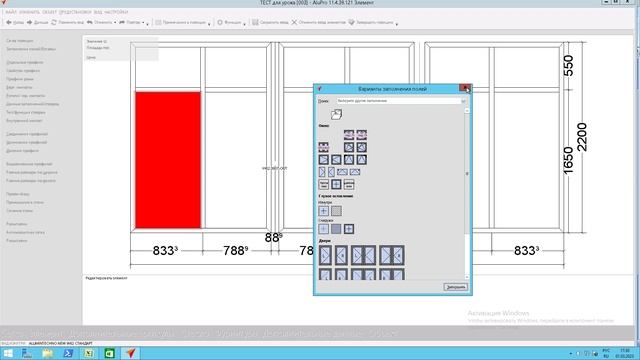The image size is (640, 360).
Task: Open Антимоскитная сетка in sidebar
Action: [x=25, y=232]
